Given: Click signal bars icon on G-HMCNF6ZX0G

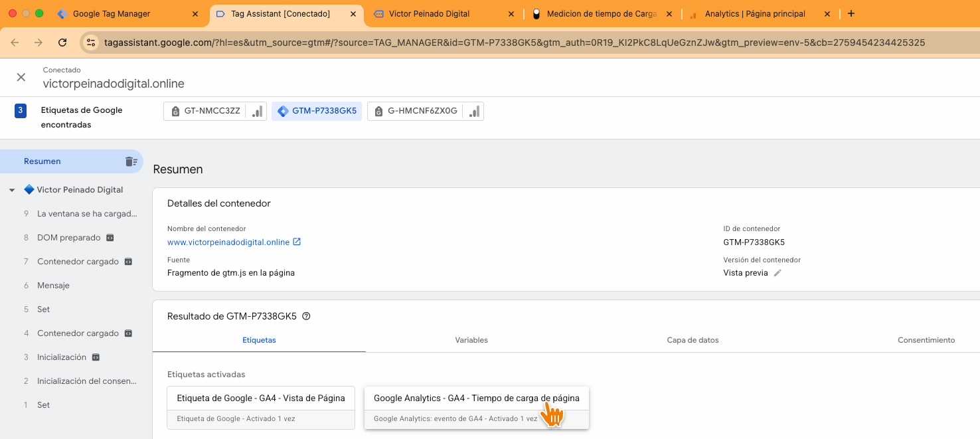Looking at the screenshot, I should 474,111.
